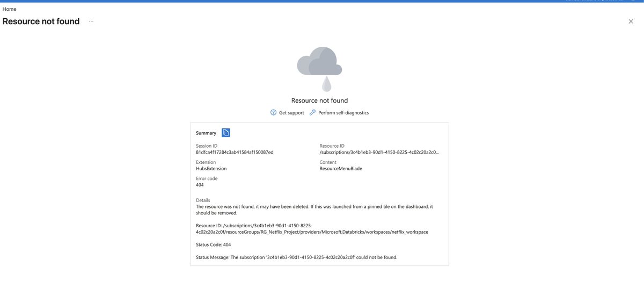Screen dimensions: 644x295
Task: Click the 'resource was not found' details paragraph
Action: (x=314, y=210)
